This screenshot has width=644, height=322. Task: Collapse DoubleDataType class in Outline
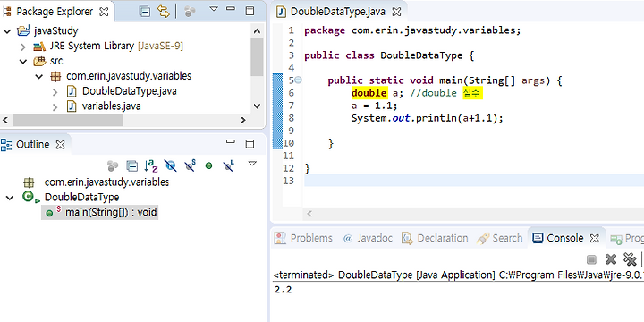(x=10, y=198)
